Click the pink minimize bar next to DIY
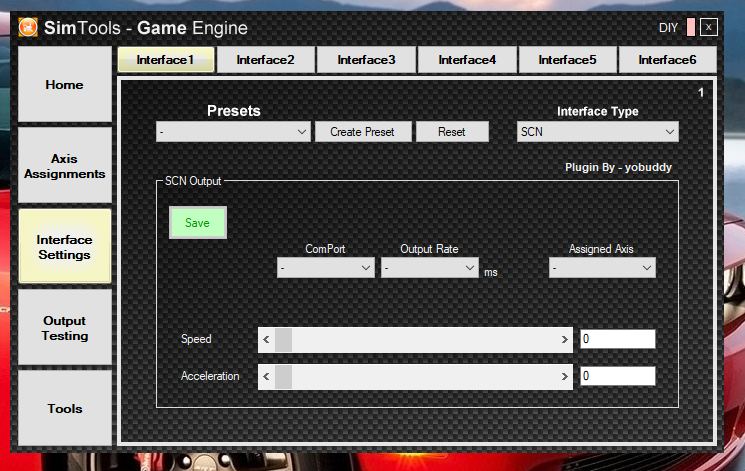The image size is (745, 471). [x=691, y=27]
